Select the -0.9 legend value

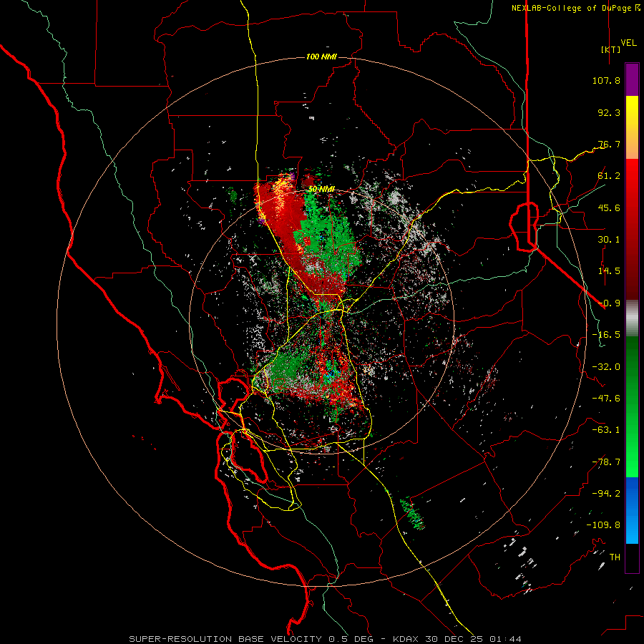(x=609, y=303)
